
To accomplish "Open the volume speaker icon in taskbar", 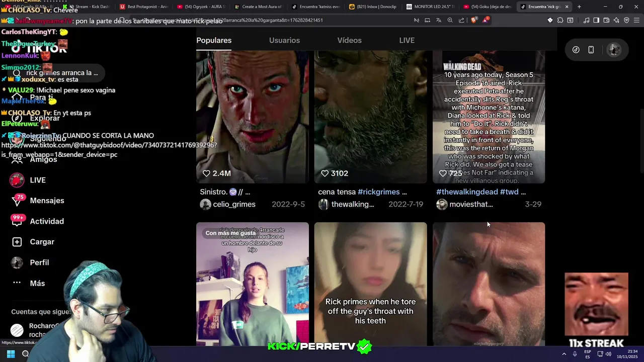I will [608, 354].
